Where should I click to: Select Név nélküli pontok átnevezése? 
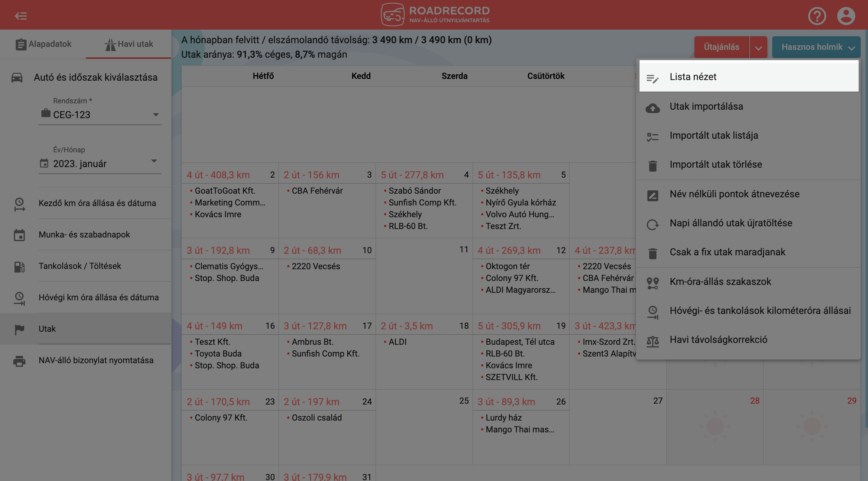[749, 194]
